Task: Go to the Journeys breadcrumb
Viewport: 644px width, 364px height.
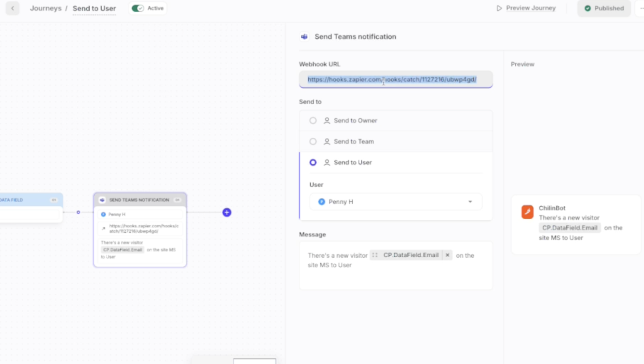Action: 45,8
